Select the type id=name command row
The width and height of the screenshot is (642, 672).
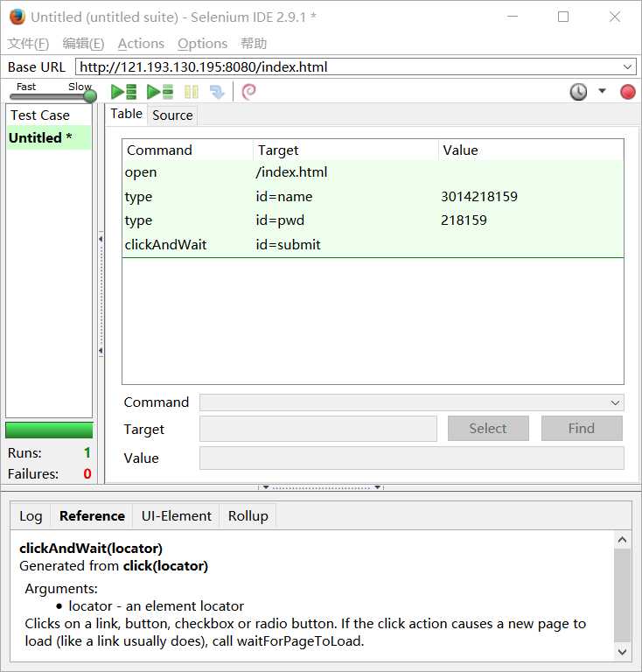[373, 196]
